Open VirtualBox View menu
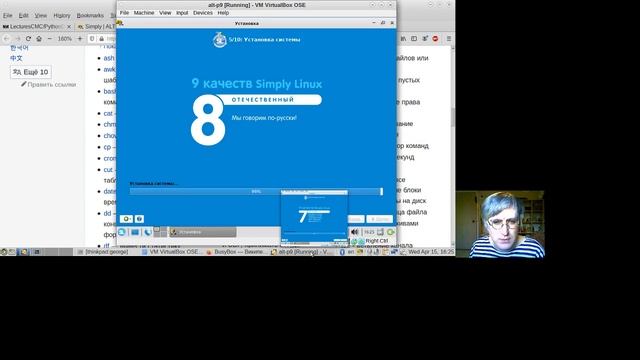Screen dimensions: 640x360 pyautogui.click(x=165, y=13)
